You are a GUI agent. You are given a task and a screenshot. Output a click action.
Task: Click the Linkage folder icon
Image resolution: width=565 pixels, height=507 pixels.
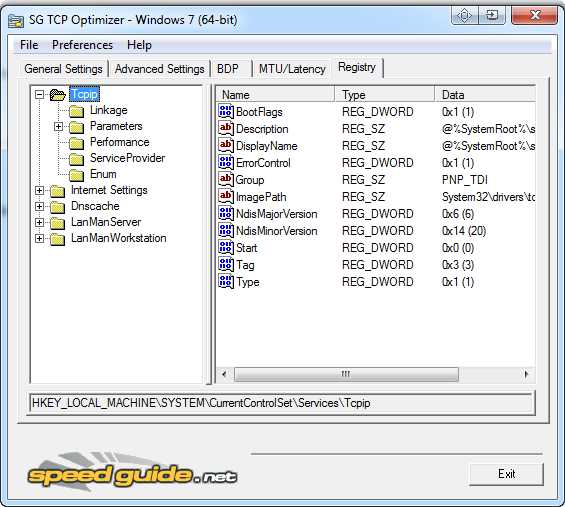tap(77, 111)
